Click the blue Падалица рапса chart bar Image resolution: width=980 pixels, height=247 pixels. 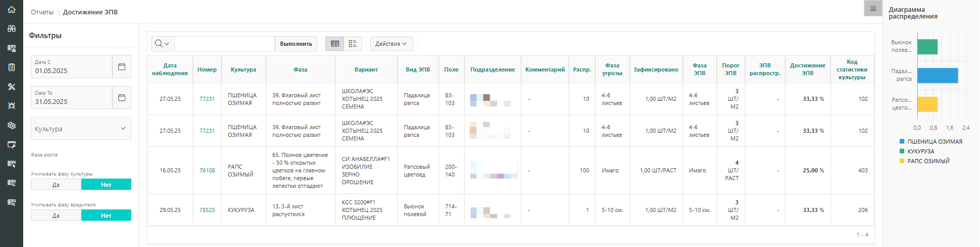pyautogui.click(x=937, y=76)
